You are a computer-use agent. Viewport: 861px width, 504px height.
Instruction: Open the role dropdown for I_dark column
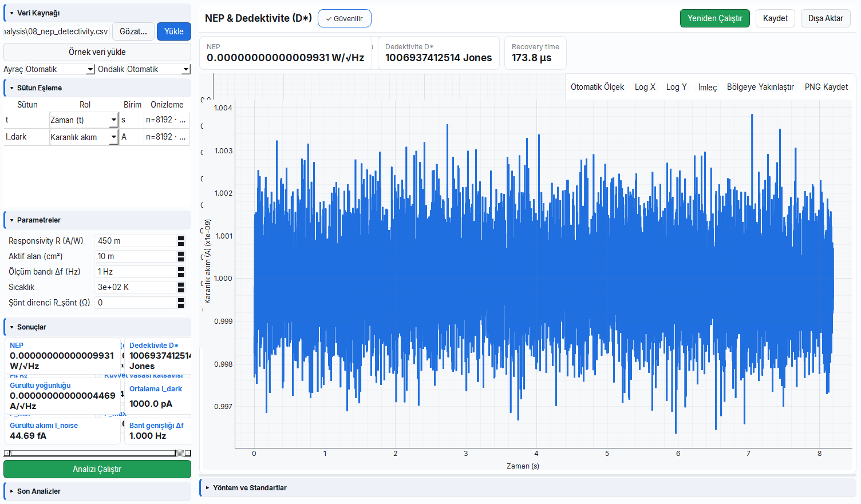(84, 137)
